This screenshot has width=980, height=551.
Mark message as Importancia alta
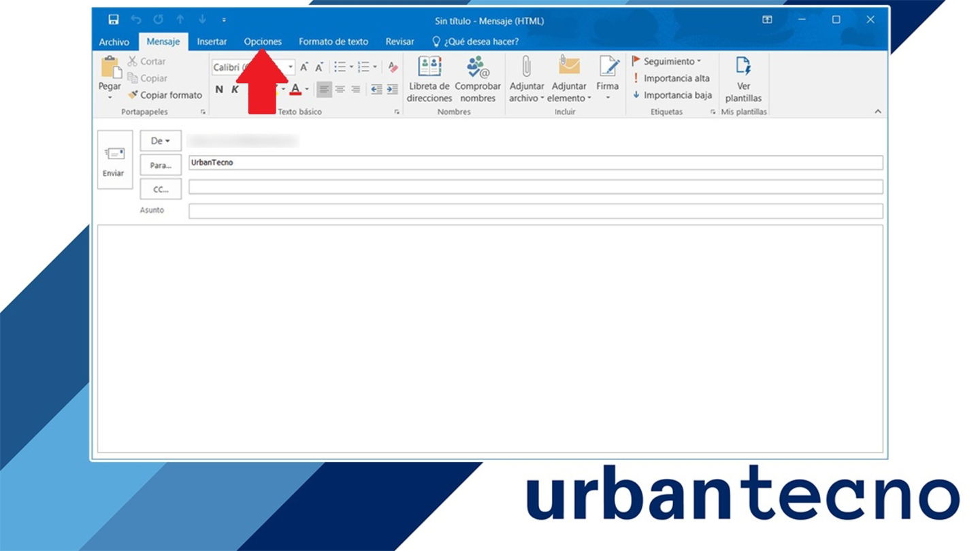tap(671, 78)
